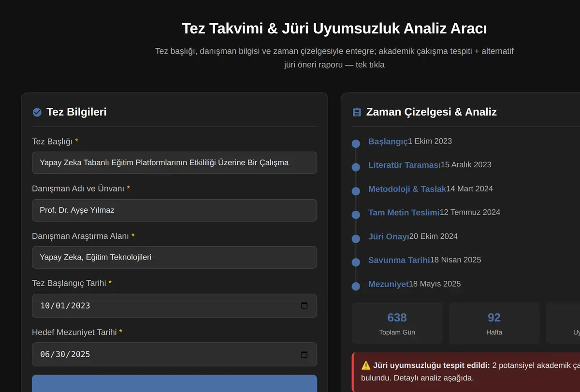Click the Jüri uyumsuzluğu tespit edildi alert
Image resolution: width=580 pixels, height=392 pixels.
coord(466,372)
